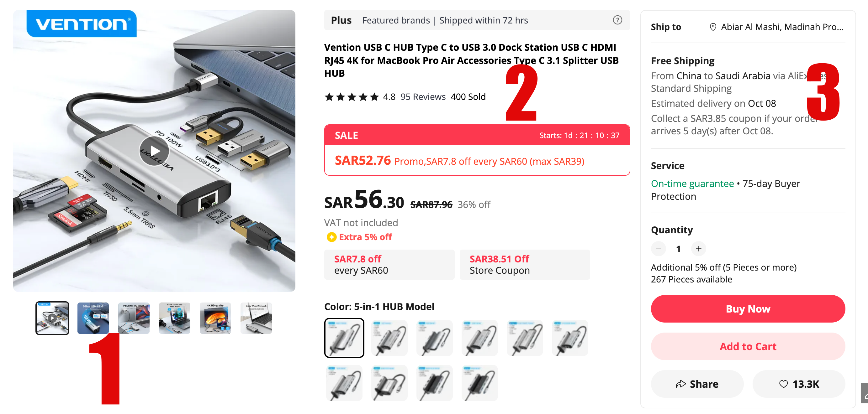This screenshot has width=868, height=414.
Task: Increase quantity with the plus button
Action: tap(699, 249)
